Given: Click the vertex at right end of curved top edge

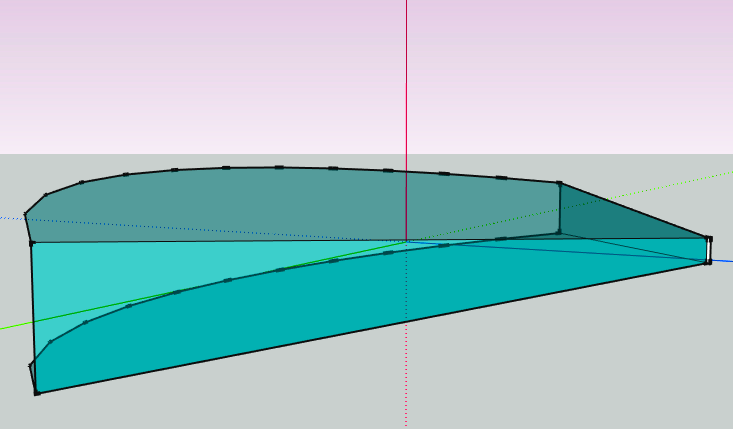Looking at the screenshot, I should pos(559,183).
